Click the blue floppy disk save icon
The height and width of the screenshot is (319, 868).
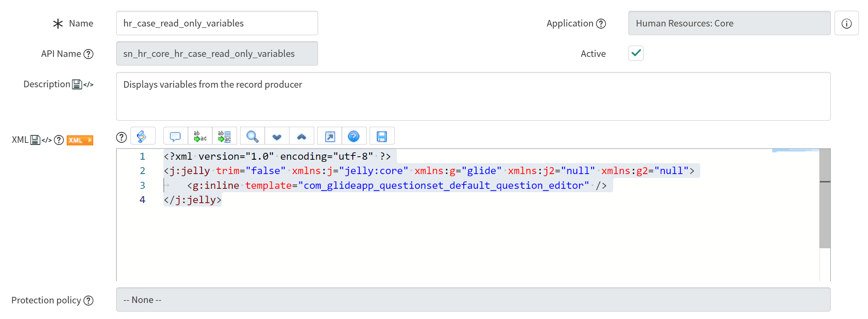click(x=382, y=137)
